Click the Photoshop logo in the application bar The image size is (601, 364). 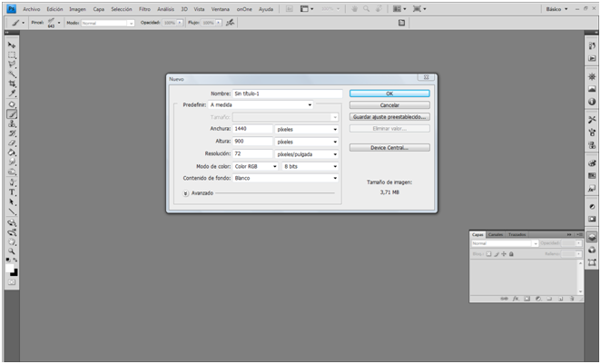(12, 7)
